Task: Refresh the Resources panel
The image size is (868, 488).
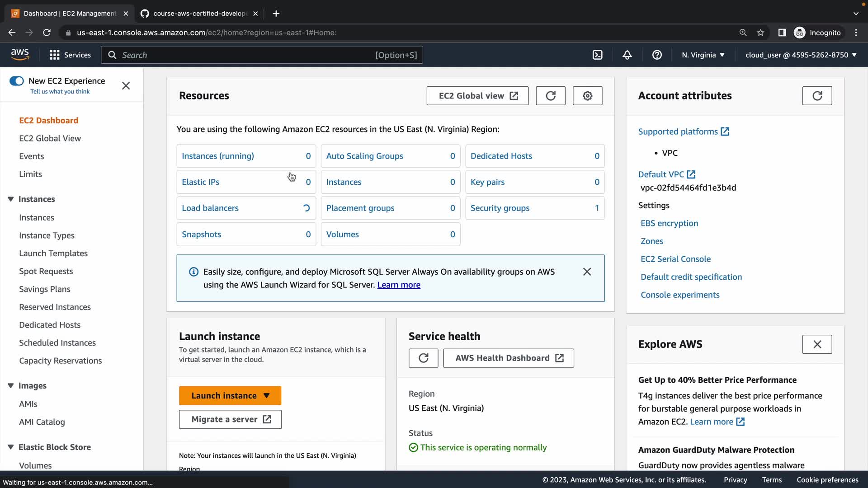Action: 550,96
